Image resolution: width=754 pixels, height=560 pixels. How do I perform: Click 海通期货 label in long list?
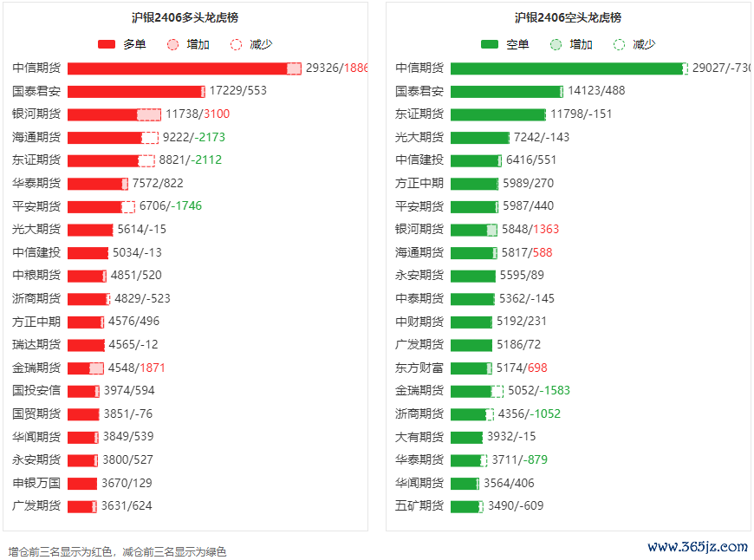[x=36, y=137]
